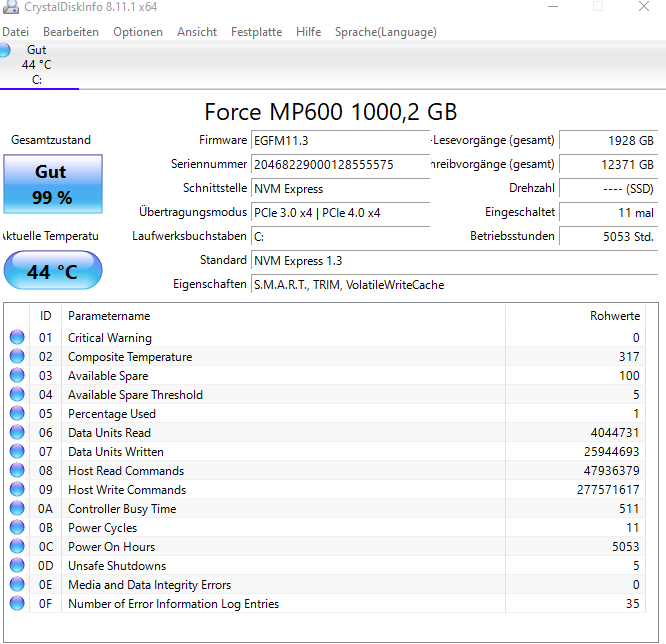
Task: Open the Ansicht menu
Action: click(x=197, y=32)
